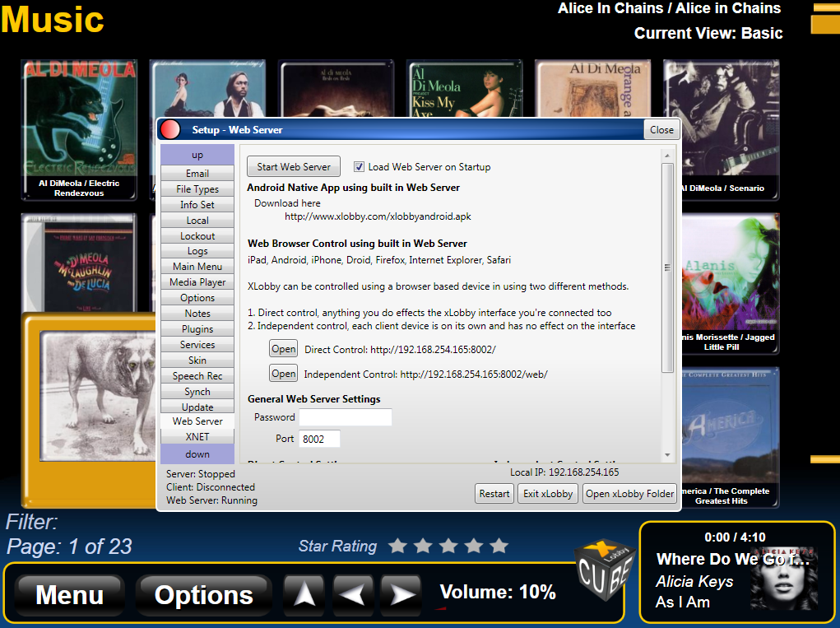Select the Alanis Morissette Jagged Little Pill album
The width and height of the screenshot is (840, 628).
(731, 283)
